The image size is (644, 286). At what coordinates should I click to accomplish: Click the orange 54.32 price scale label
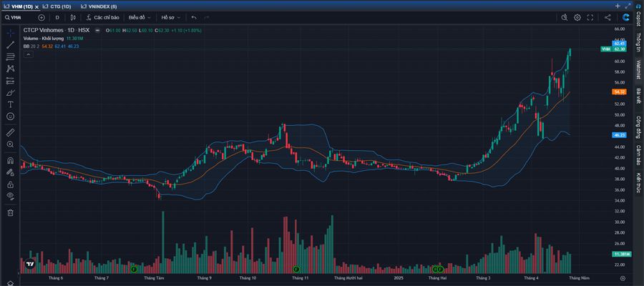tap(619, 92)
